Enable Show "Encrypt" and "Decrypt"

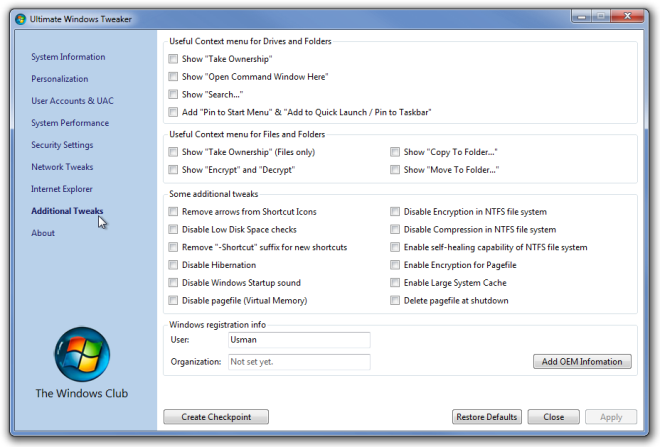pos(173,170)
